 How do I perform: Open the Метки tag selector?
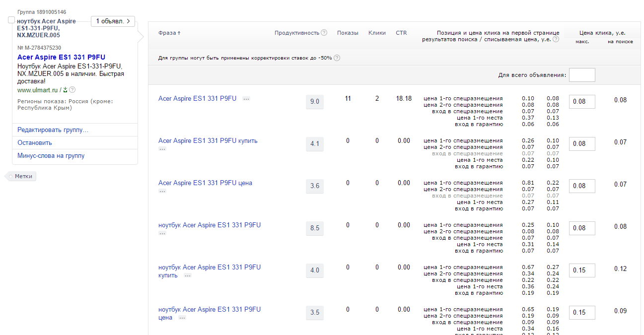[x=22, y=176]
